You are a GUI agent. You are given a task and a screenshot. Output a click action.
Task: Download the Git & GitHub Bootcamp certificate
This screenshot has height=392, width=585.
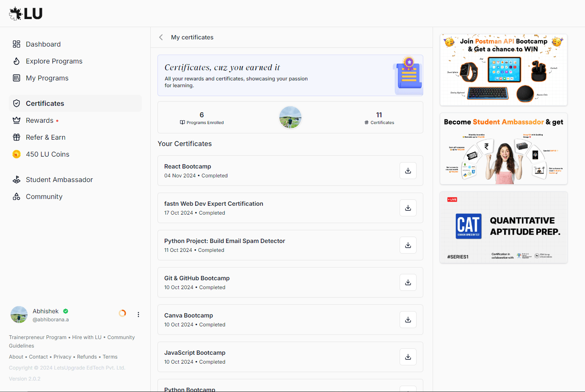point(408,282)
